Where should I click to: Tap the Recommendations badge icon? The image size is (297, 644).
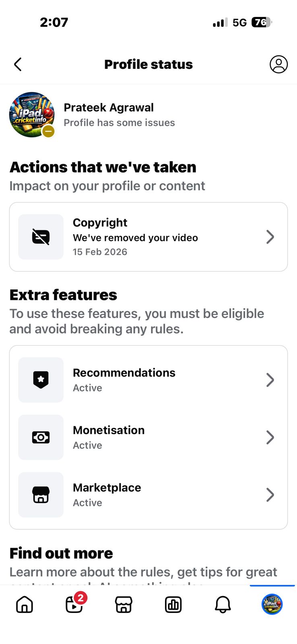pyautogui.click(x=41, y=380)
